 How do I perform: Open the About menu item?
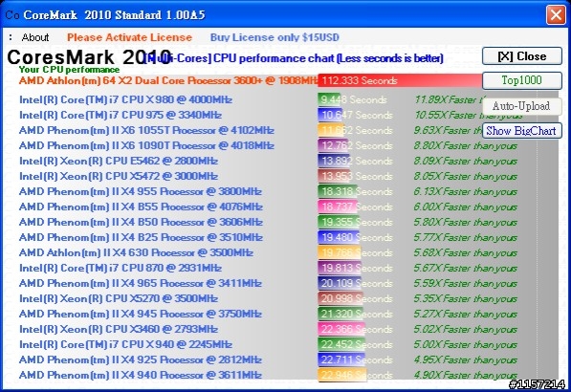coord(35,37)
